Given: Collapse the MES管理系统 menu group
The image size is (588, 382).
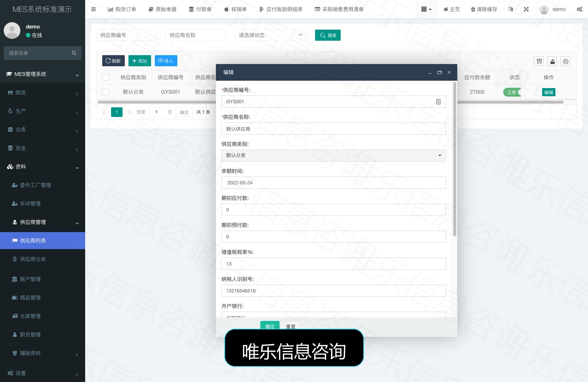Looking at the screenshot, I should coord(43,74).
